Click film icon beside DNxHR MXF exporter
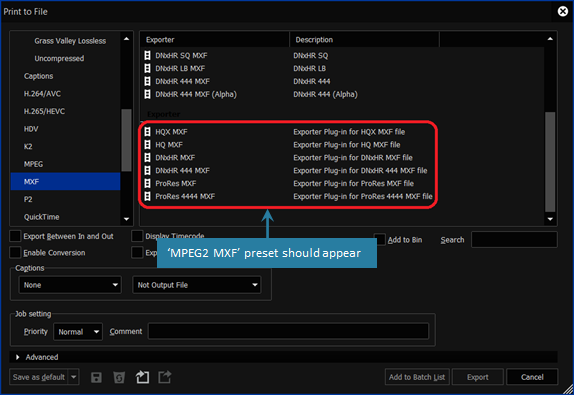Image resolution: width=574 pixels, height=395 pixels. click(x=147, y=157)
